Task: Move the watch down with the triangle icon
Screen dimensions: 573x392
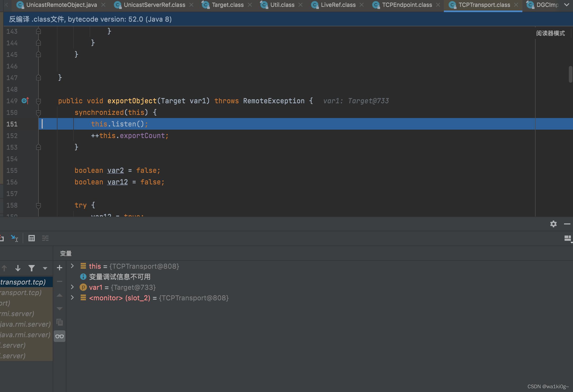Action: coord(60,308)
